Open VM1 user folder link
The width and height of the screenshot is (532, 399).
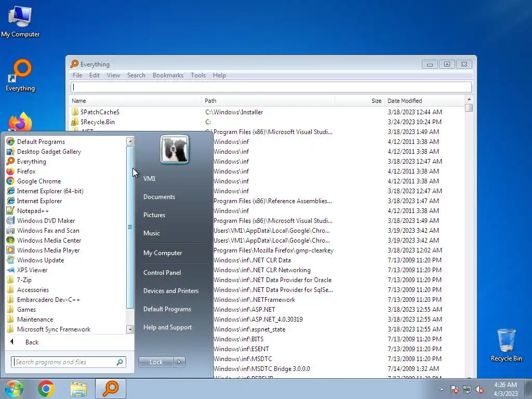click(x=149, y=179)
